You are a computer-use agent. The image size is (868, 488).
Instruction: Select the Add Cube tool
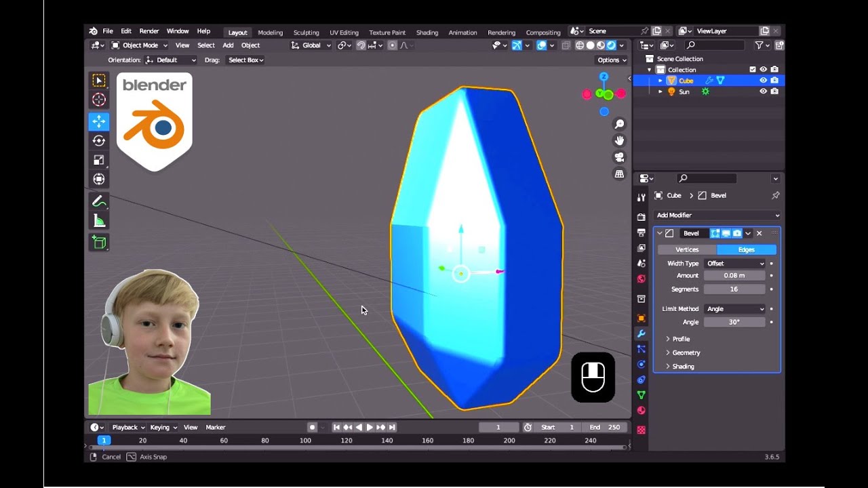point(99,243)
